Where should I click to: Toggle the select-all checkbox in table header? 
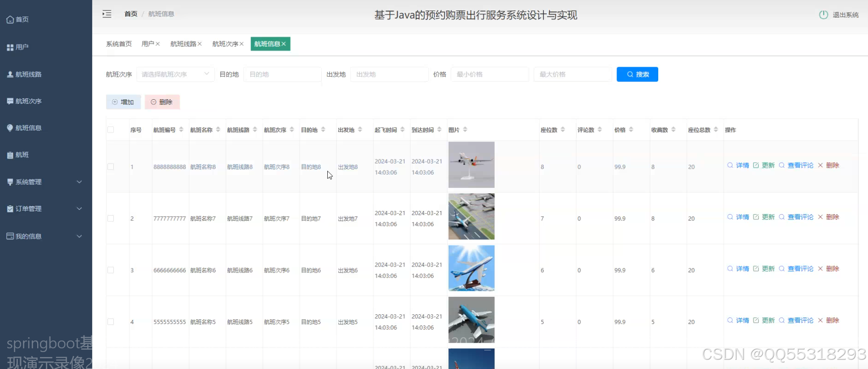coord(111,130)
